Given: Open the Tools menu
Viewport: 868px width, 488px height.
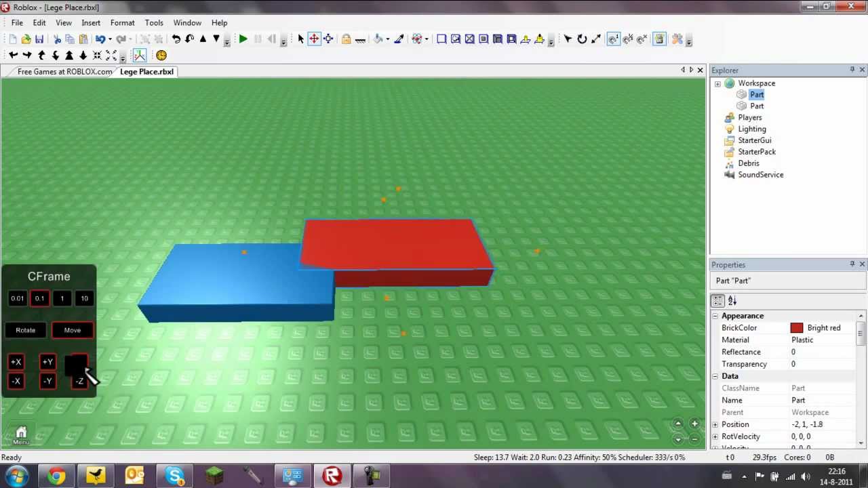Looking at the screenshot, I should coord(154,23).
